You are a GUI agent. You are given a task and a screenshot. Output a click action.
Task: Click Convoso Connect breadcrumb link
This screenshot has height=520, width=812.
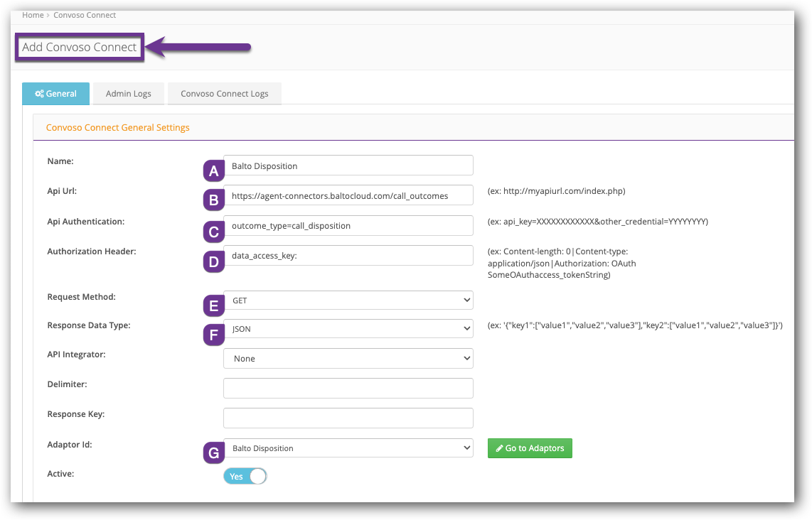(85, 15)
